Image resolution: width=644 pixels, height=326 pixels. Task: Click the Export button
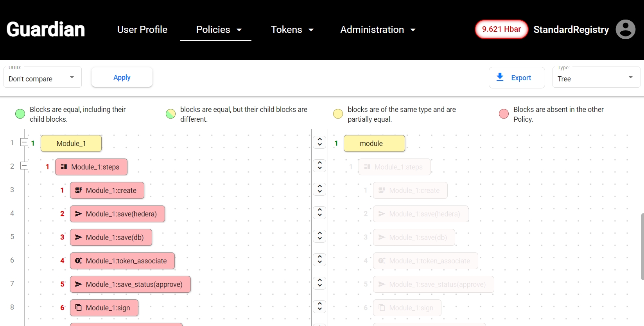pos(516,78)
